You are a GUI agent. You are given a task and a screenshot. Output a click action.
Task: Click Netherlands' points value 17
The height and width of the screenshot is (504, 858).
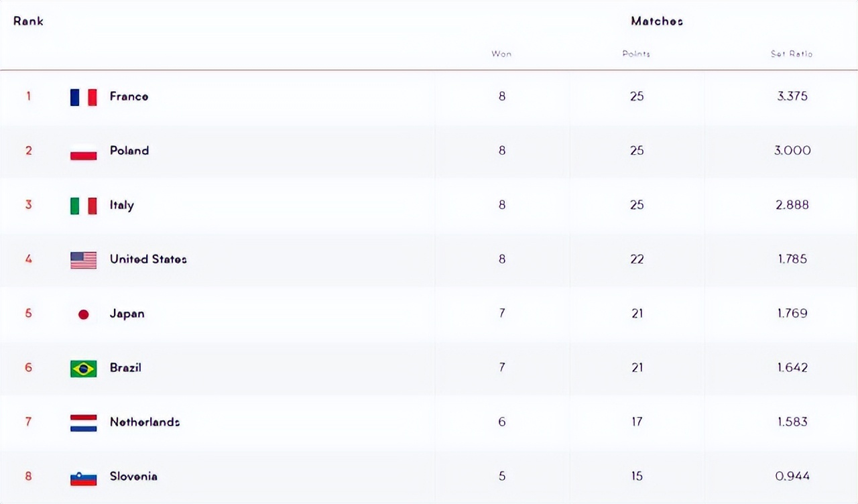point(637,422)
